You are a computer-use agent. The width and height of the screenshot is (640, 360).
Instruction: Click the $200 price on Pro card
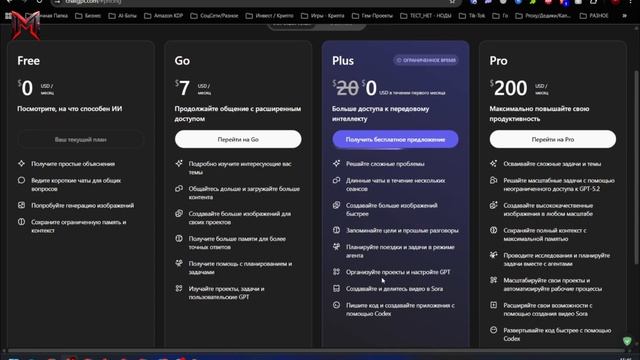(509, 88)
